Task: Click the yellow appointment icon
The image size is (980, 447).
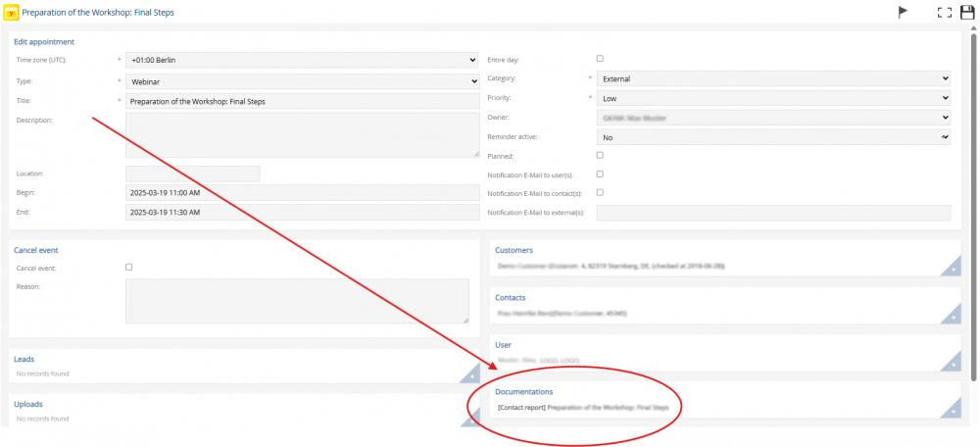Action: point(11,12)
